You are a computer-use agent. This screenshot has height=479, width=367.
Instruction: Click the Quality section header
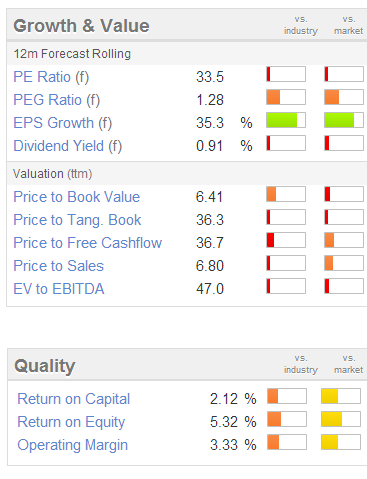click(45, 366)
